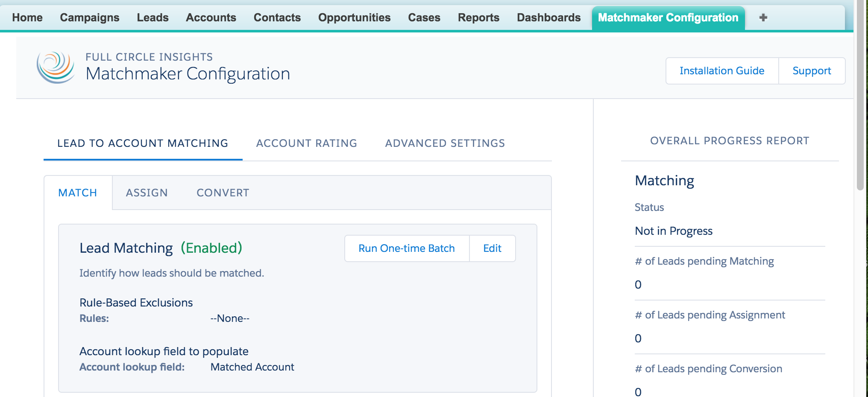This screenshot has height=397, width=868.
Task: Click the Matched Account field value
Action: (x=252, y=367)
